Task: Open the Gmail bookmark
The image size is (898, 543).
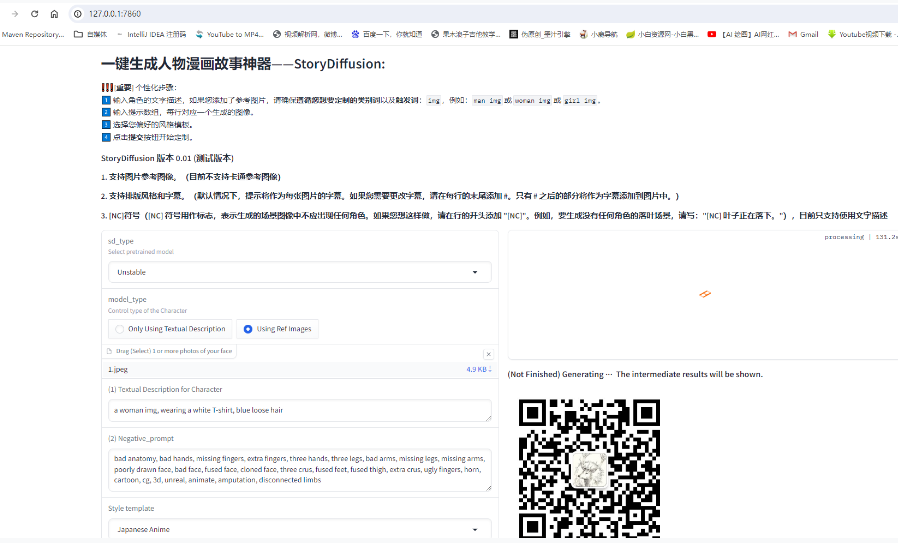Action: [803, 34]
